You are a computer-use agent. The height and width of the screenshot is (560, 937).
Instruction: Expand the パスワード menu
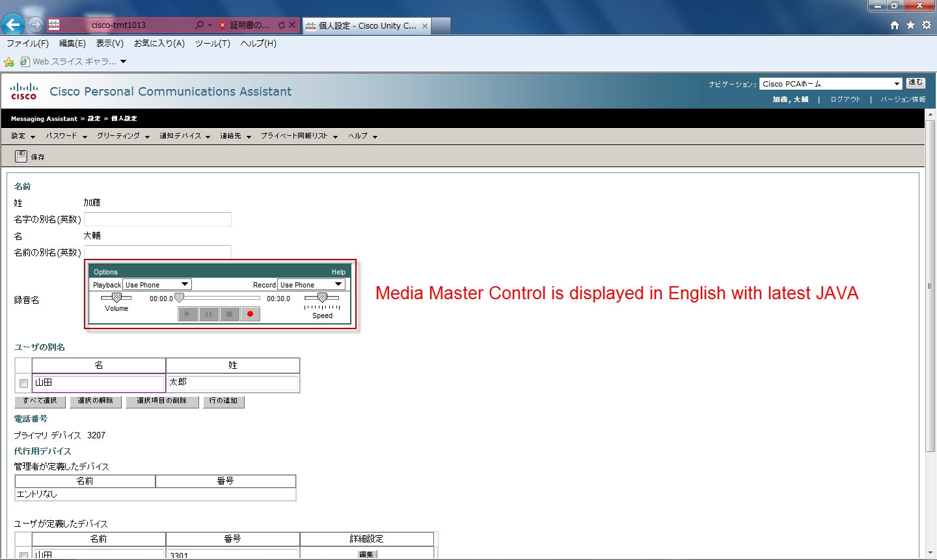[x=66, y=136]
